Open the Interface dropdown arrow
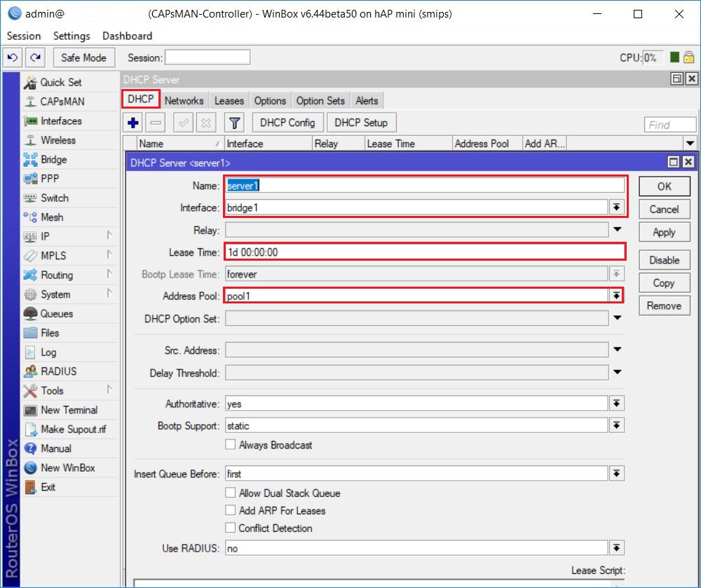Viewport: 701px width, 588px height. click(x=616, y=207)
